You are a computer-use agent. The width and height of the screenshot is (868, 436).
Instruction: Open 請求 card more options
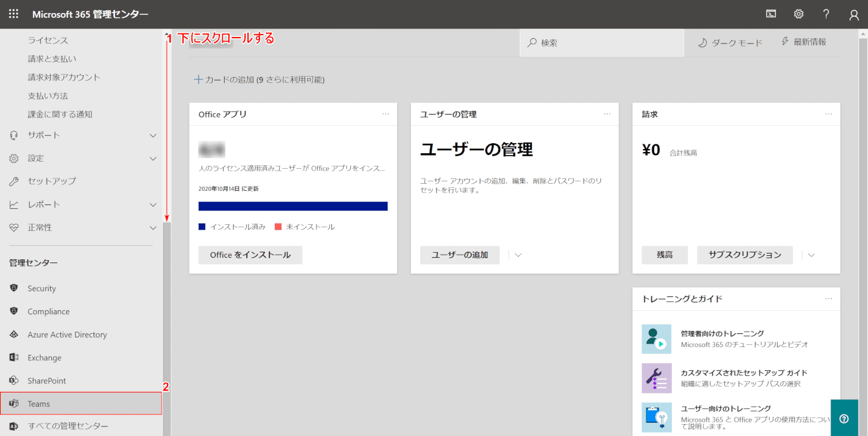pyautogui.click(x=829, y=114)
